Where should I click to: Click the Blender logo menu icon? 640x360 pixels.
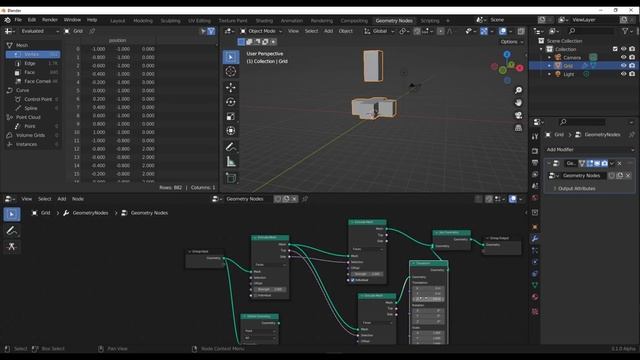tap(7, 20)
